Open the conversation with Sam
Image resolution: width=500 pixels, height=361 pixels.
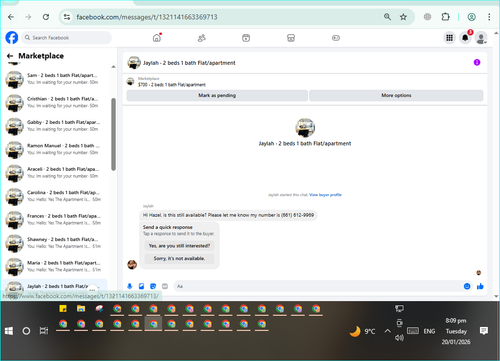click(55, 79)
